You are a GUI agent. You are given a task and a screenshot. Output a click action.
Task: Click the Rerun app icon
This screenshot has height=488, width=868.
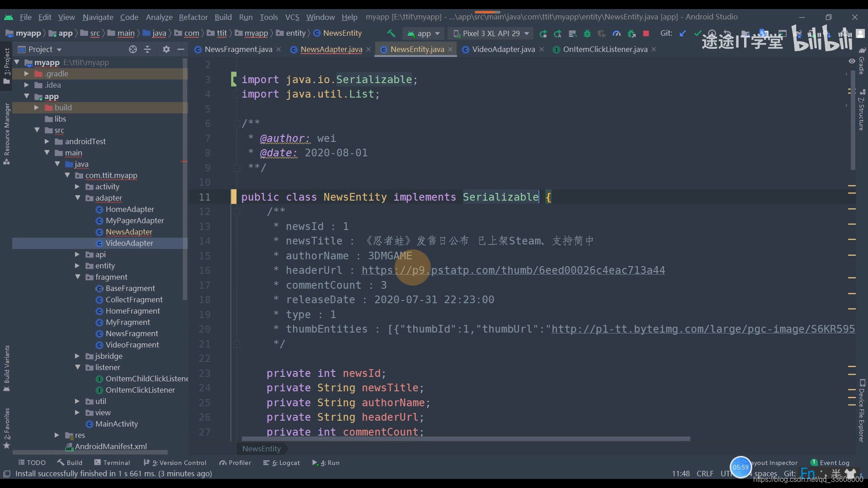click(x=543, y=33)
